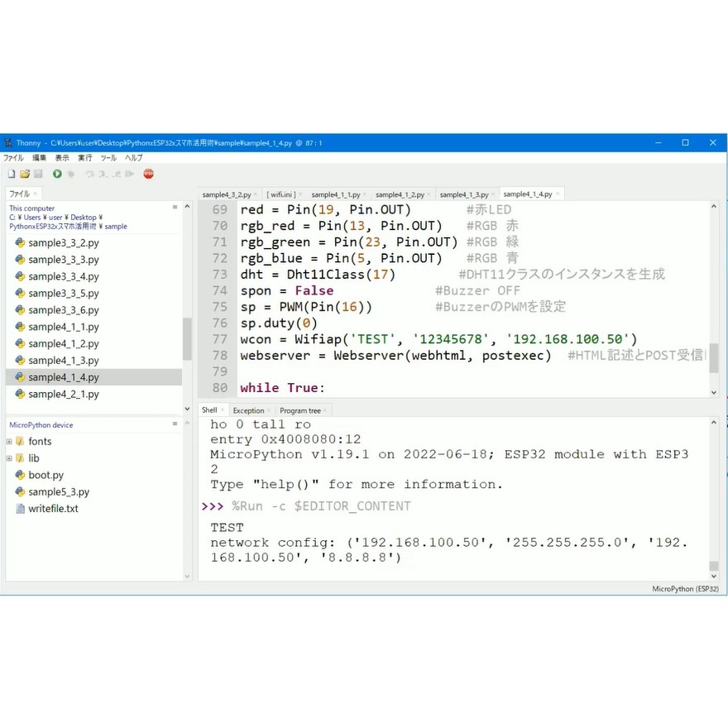Select sample4_1_1.py in the file list
The height and width of the screenshot is (728, 728).
[64, 327]
